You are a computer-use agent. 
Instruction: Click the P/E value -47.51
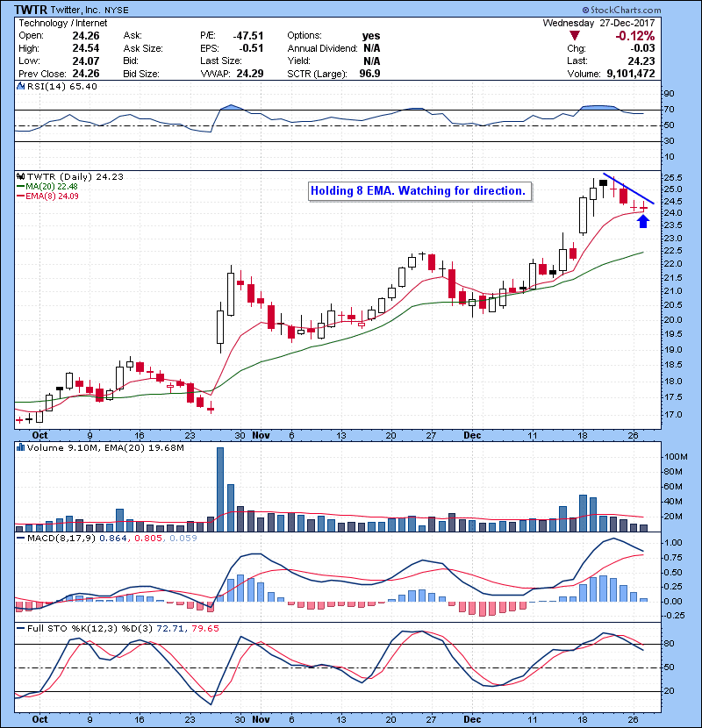pyautogui.click(x=248, y=36)
